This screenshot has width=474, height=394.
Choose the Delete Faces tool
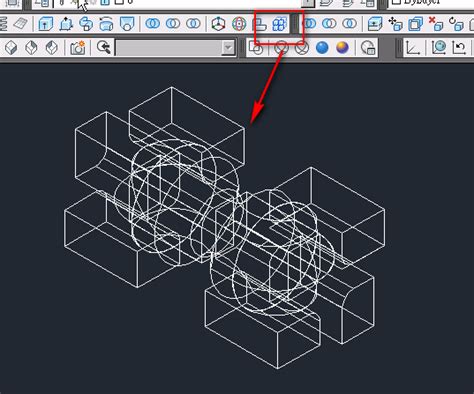click(x=436, y=24)
